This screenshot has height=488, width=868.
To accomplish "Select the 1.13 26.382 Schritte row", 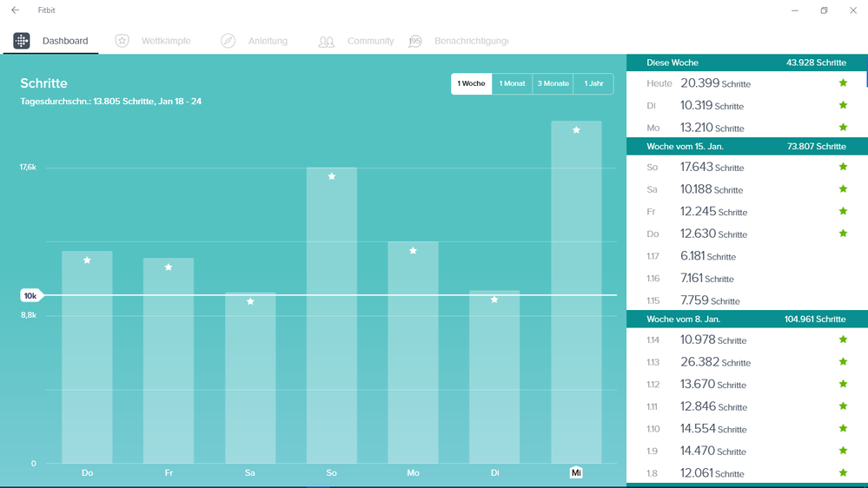I will click(746, 362).
